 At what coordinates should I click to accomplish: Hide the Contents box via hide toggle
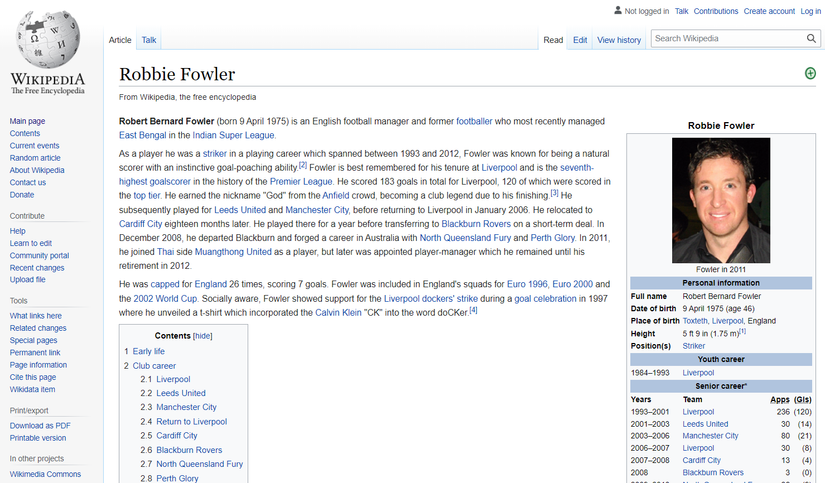[x=203, y=336]
